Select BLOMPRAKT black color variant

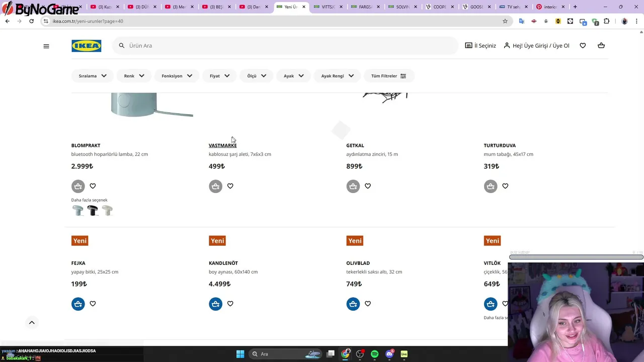93,210
